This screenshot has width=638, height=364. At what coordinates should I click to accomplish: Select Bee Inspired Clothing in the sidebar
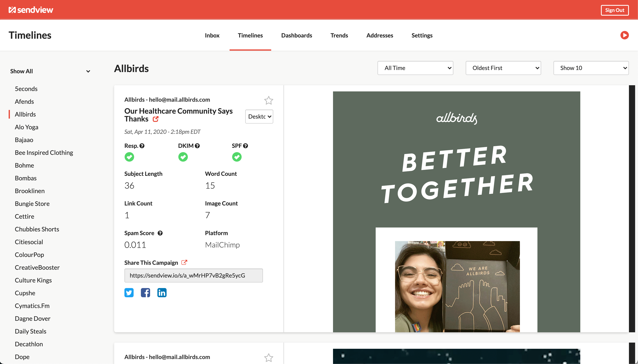click(44, 153)
